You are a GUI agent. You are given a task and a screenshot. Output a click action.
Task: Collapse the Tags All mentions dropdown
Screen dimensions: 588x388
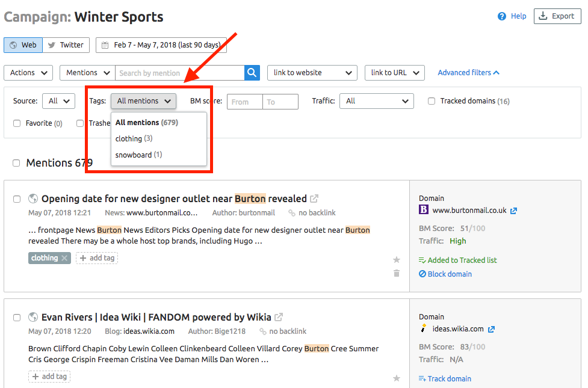pyautogui.click(x=144, y=101)
